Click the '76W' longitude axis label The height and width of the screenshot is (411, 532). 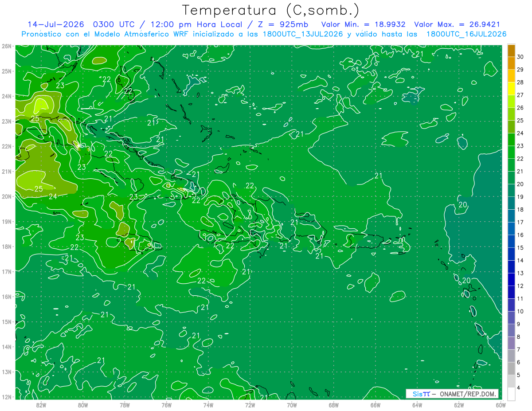[166, 405]
